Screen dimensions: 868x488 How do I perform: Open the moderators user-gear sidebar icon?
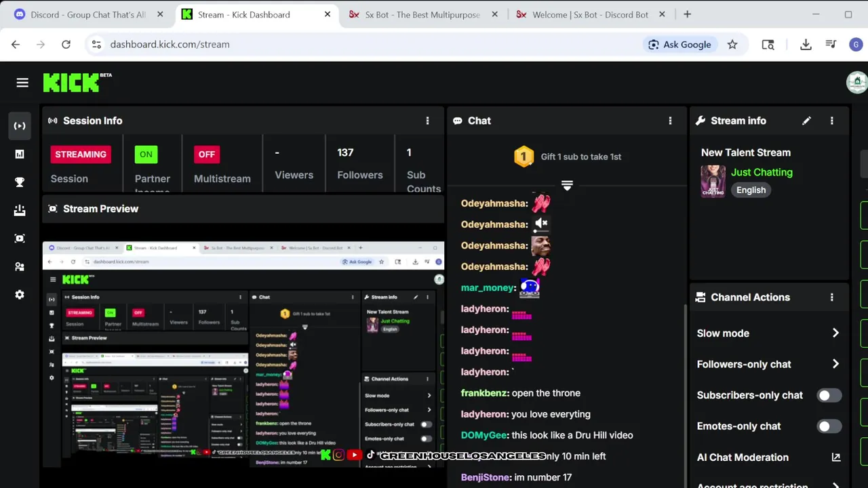coord(20,266)
